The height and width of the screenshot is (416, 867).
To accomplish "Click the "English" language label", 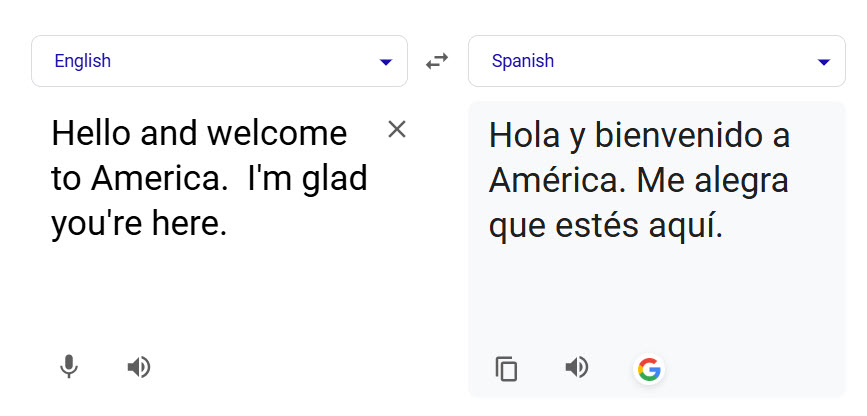I will [83, 61].
